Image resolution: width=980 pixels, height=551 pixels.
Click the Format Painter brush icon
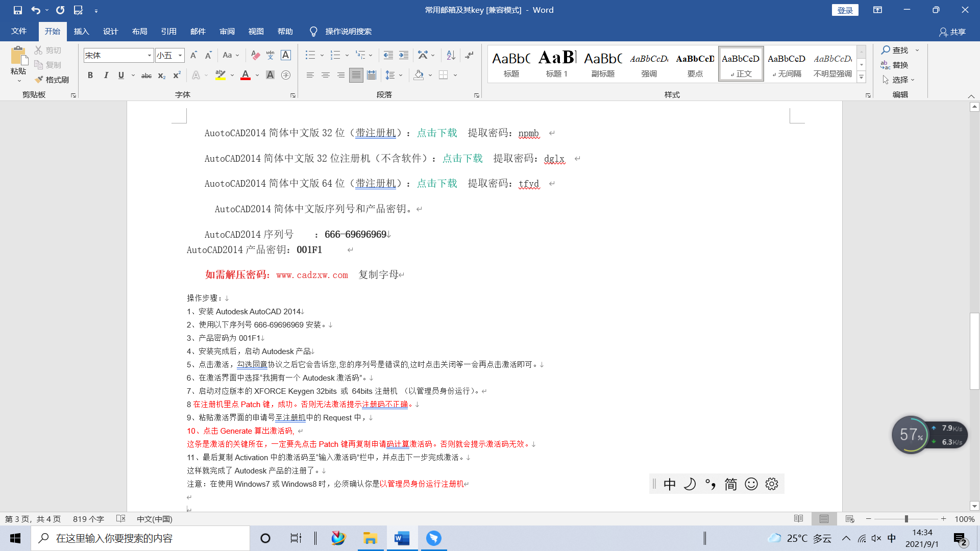(39, 80)
